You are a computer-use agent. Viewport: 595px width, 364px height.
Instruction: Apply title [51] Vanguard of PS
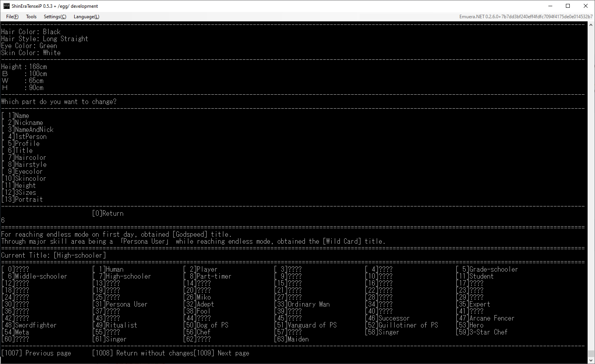305,325
